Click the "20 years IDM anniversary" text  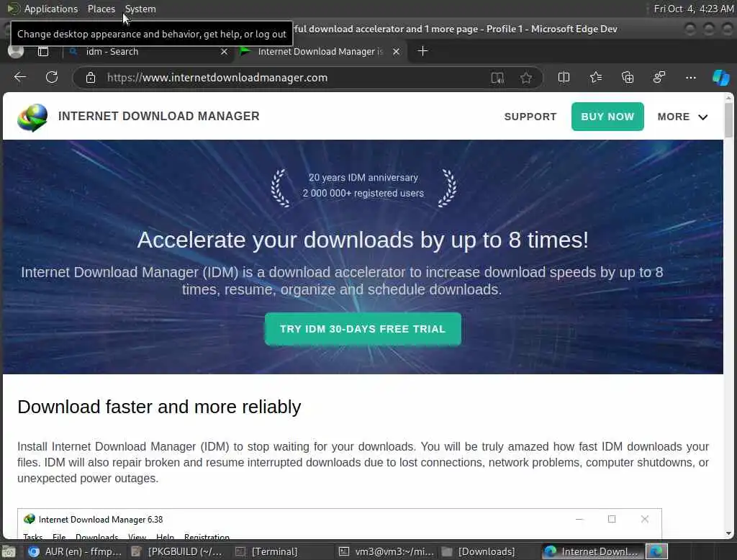363,177
